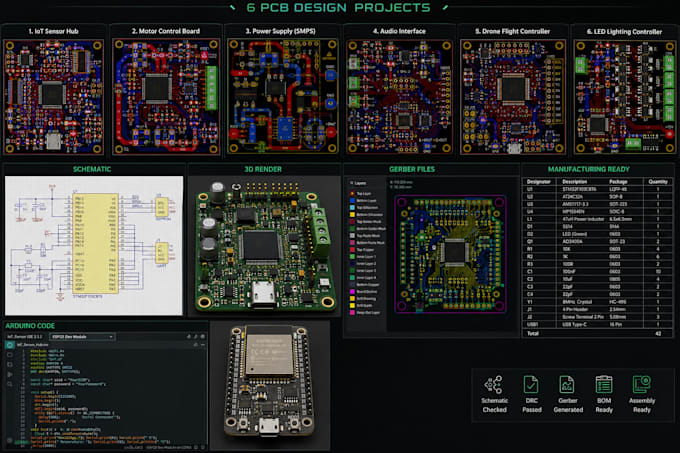This screenshot has height=453, width=680.
Task: Click the SCHEMATIC section heading
Action: tap(92, 169)
